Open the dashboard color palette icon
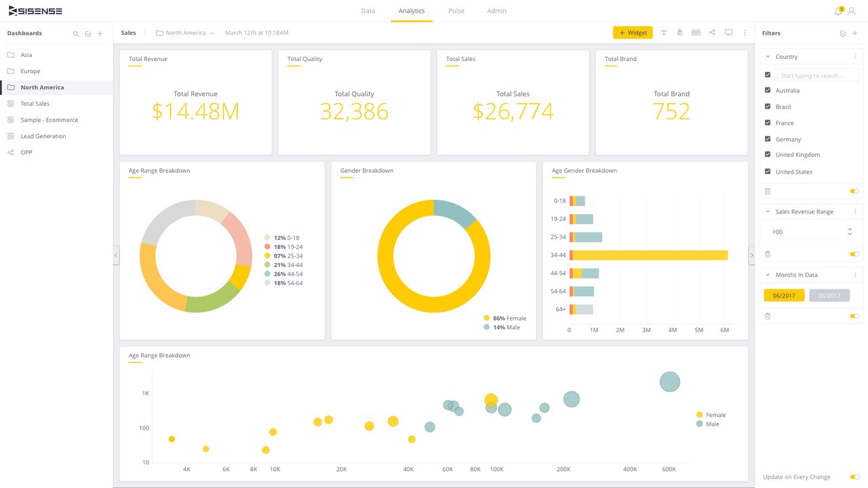 pos(679,33)
